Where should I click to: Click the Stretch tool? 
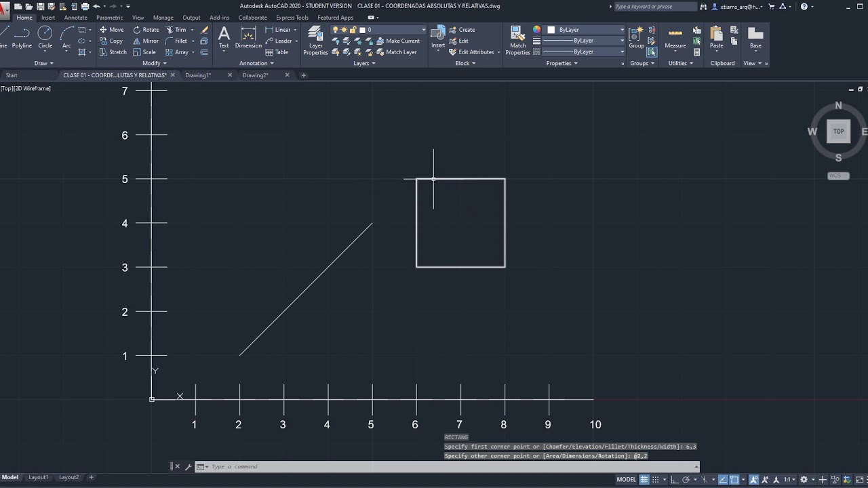[x=113, y=52]
